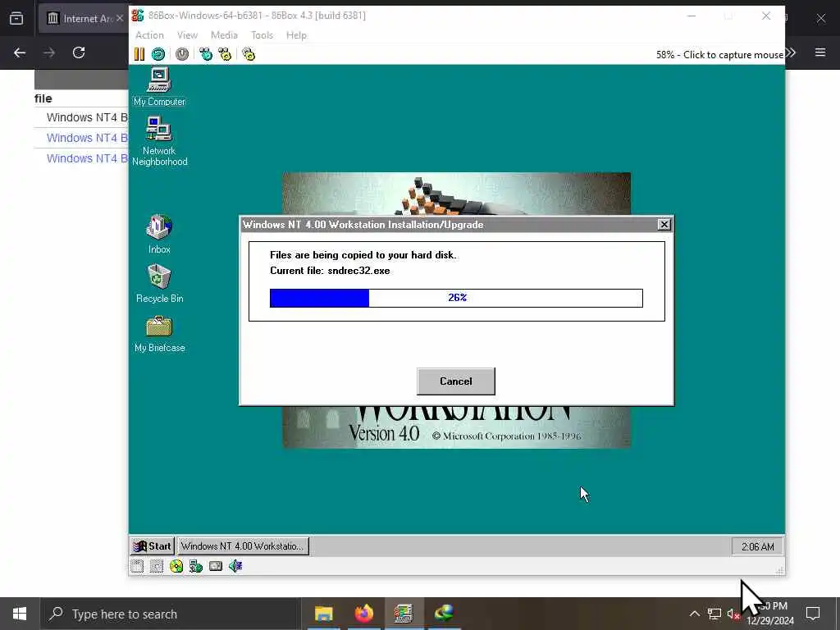Viewport: 840px width, 630px height.
Task: Switch to 86Box on host taskbar
Action: (404, 614)
